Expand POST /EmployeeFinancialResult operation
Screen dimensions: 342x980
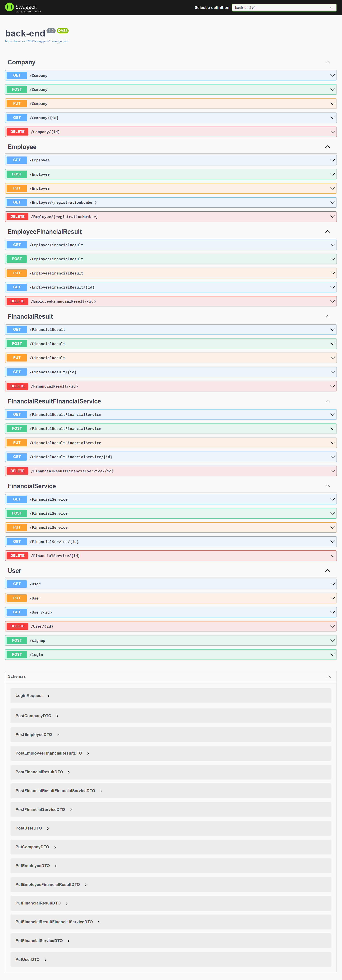tap(171, 259)
